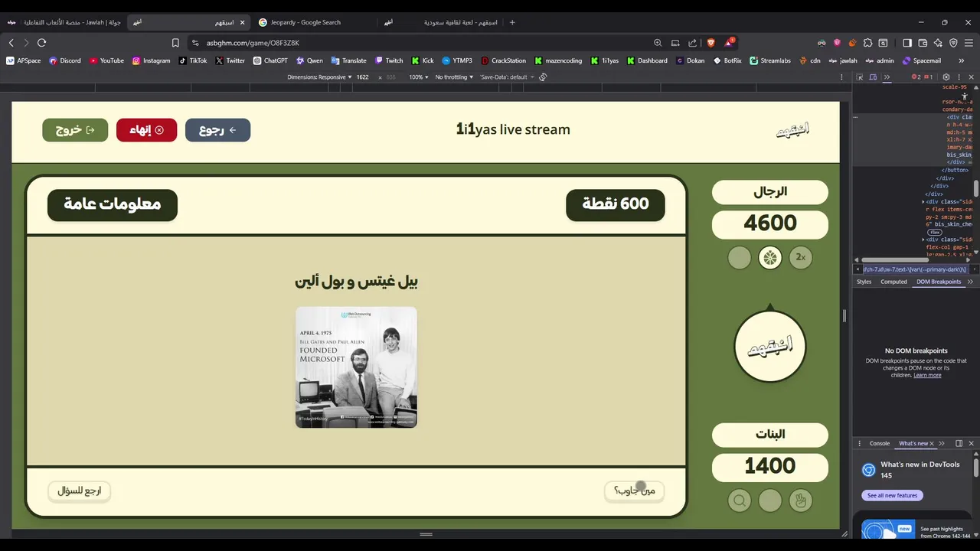Go back with the browser back arrow
The image size is (980, 551).
11,43
